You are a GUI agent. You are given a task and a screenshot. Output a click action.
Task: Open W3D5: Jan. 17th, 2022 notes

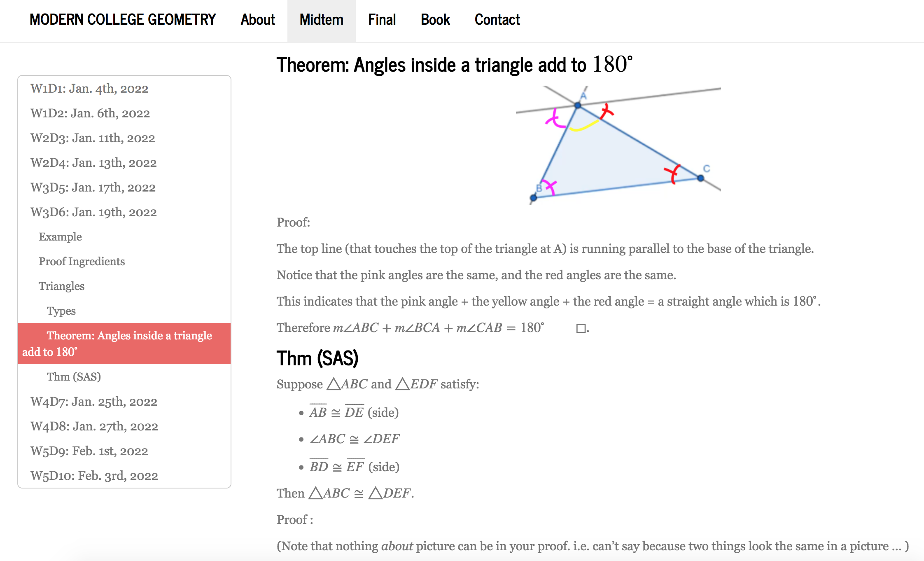coord(93,187)
